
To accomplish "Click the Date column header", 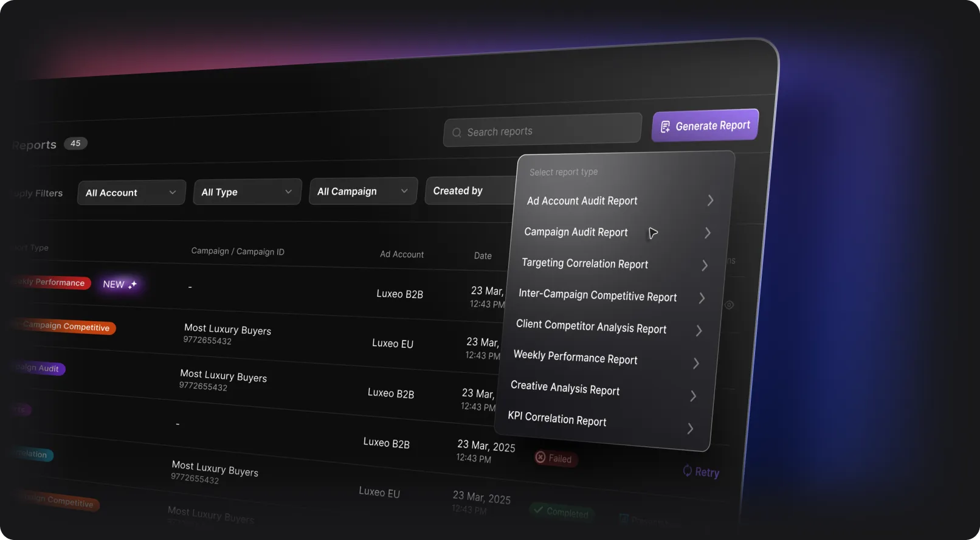I will point(483,256).
